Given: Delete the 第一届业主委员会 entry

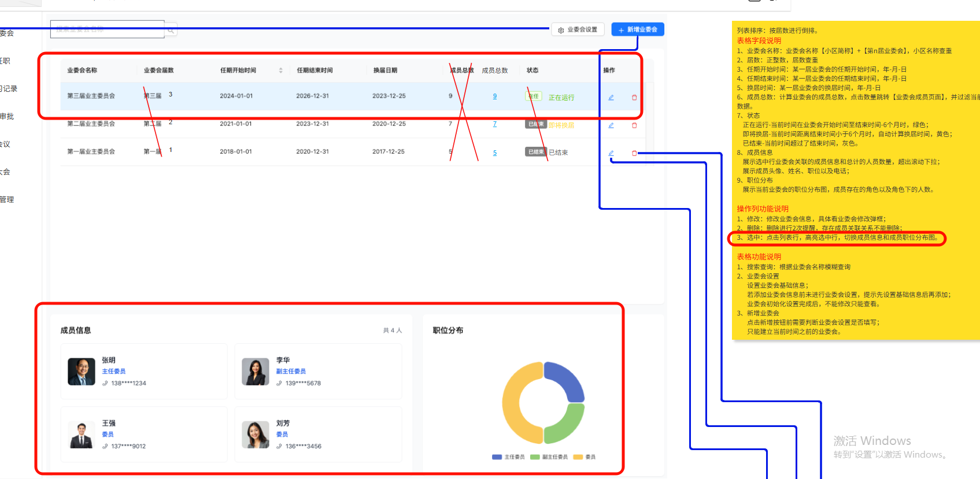Looking at the screenshot, I should tap(634, 153).
